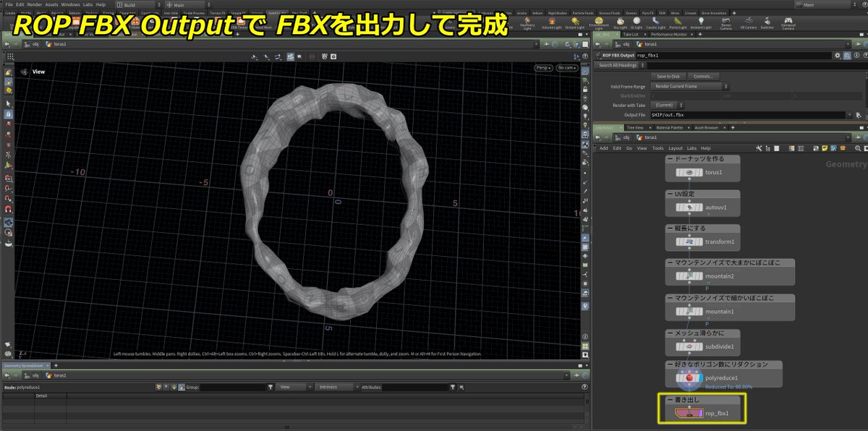Image resolution: width=868 pixels, height=431 pixels.
Task: Toggle polyreduce1 display flag
Action: click(x=702, y=377)
